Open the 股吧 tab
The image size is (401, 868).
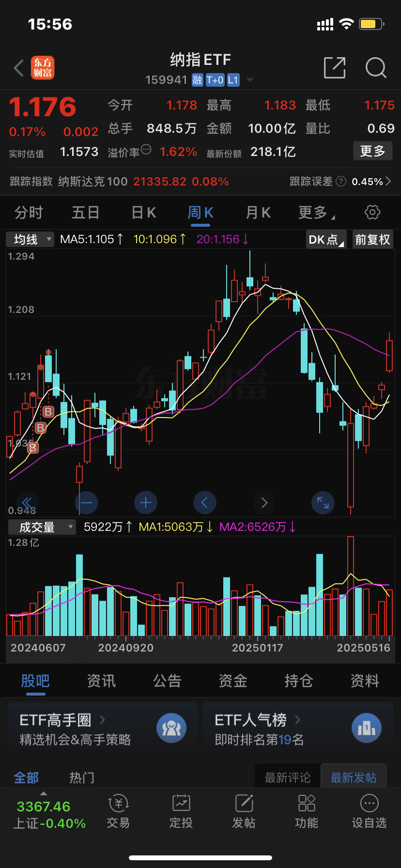pos(35,681)
